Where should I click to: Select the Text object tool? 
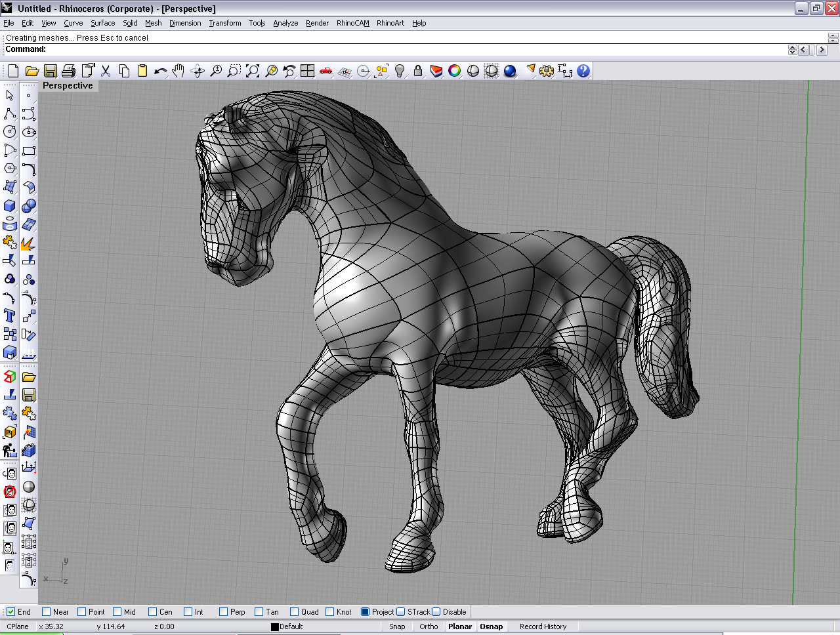(x=10, y=316)
